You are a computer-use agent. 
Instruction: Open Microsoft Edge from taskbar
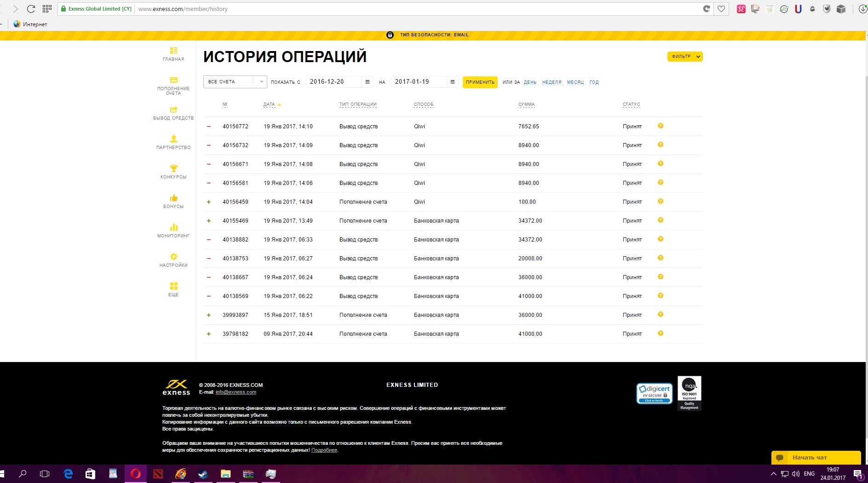click(68, 474)
